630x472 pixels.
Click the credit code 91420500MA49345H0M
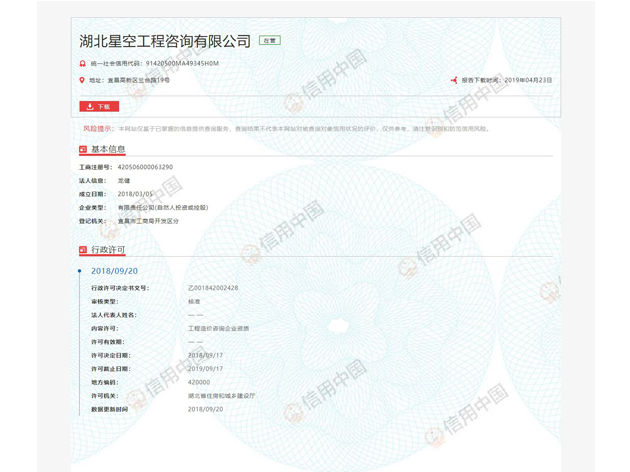[182, 63]
